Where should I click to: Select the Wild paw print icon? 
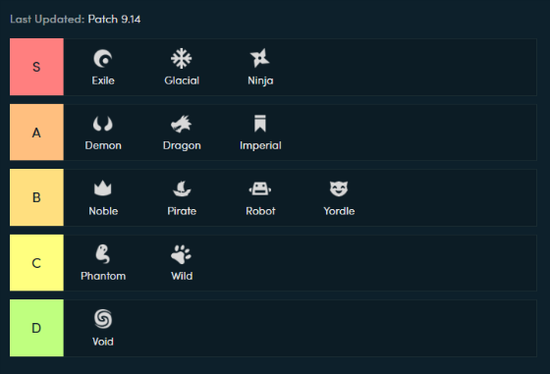[181, 254]
